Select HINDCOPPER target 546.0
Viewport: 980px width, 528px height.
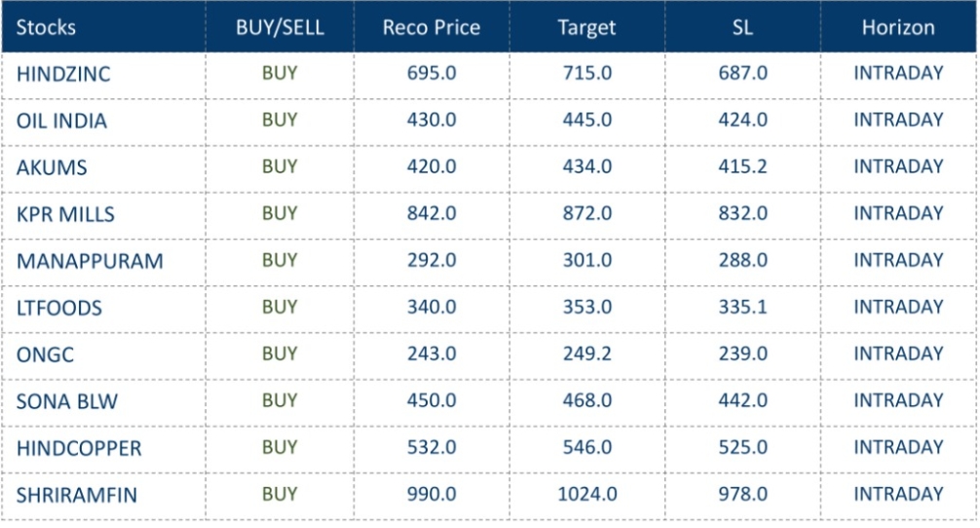pyautogui.click(x=586, y=447)
